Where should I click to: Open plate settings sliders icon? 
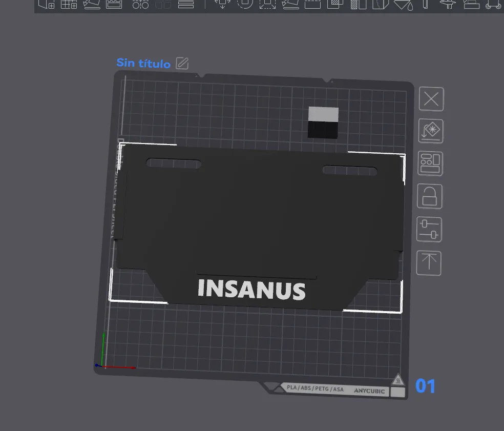coord(429,229)
